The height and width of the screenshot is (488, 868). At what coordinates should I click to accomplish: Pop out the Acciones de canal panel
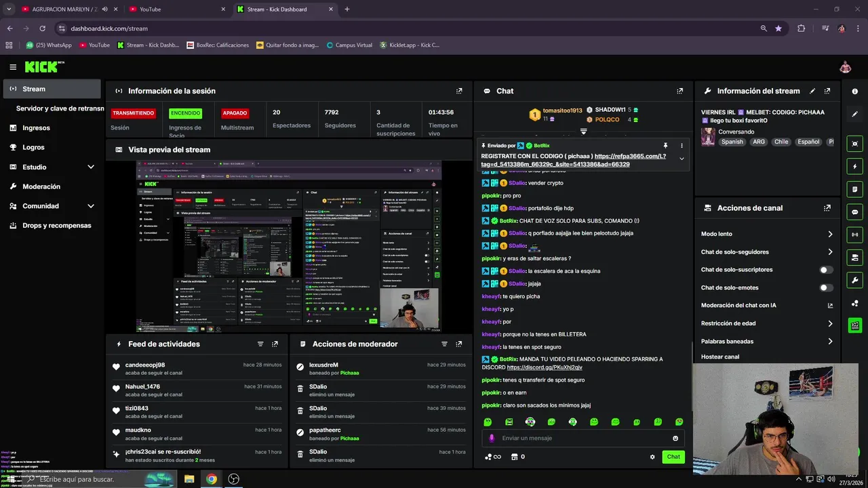click(x=827, y=208)
